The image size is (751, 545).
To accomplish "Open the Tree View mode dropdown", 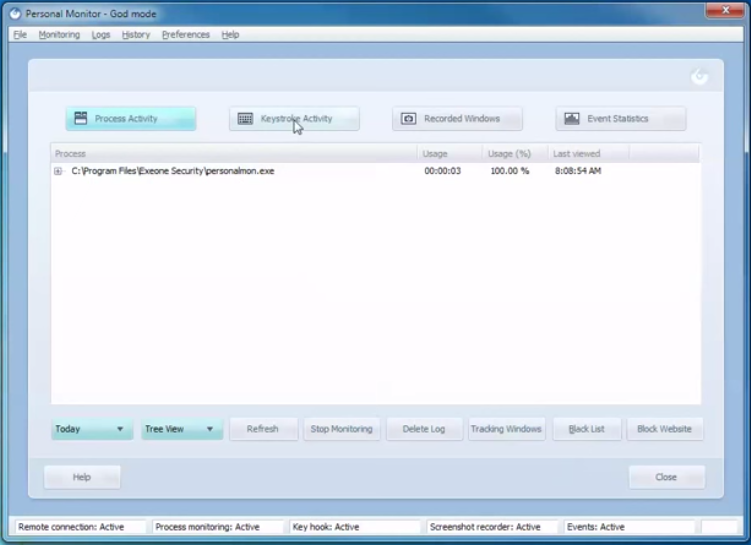I will (181, 429).
